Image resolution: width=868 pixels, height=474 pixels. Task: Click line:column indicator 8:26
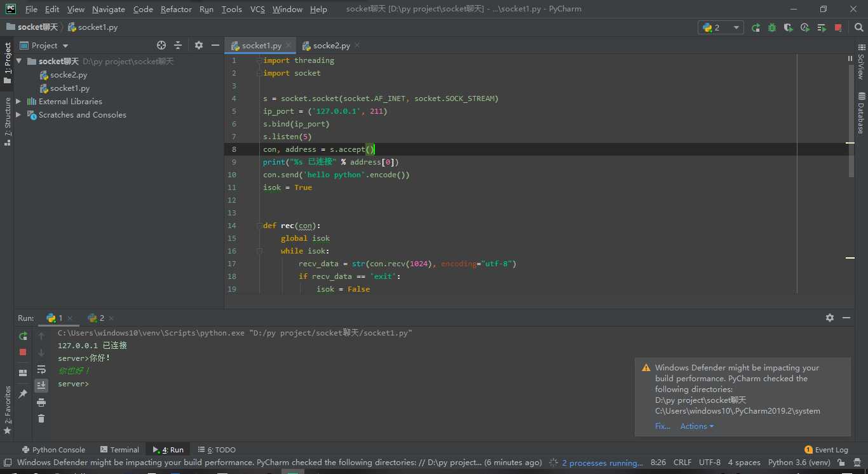point(658,463)
